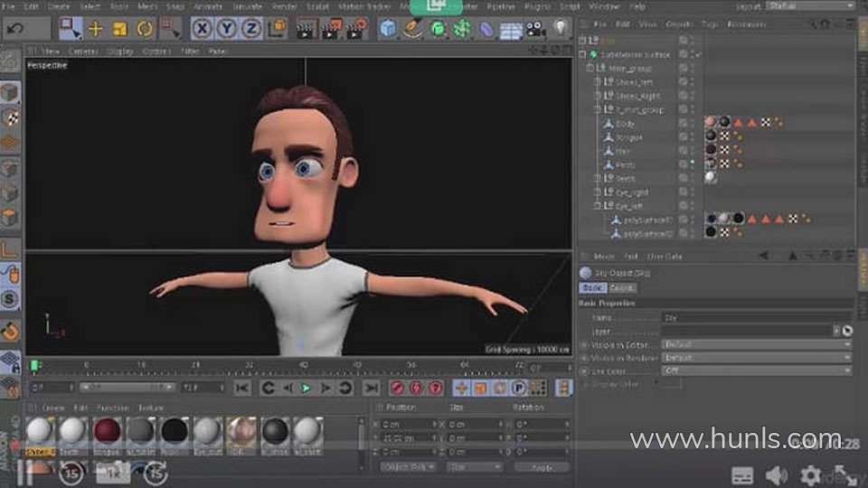Viewport: 868px width, 488px height.
Task: Click the render to picture viewer icon
Action: 330,29
